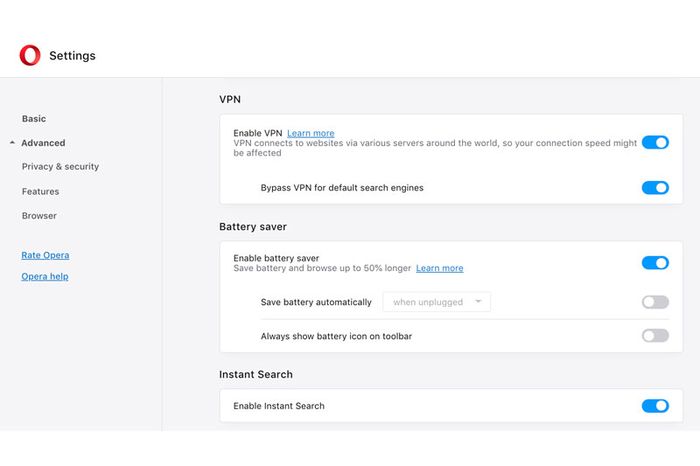Click the Opera logo icon
The width and height of the screenshot is (700, 466).
click(30, 55)
